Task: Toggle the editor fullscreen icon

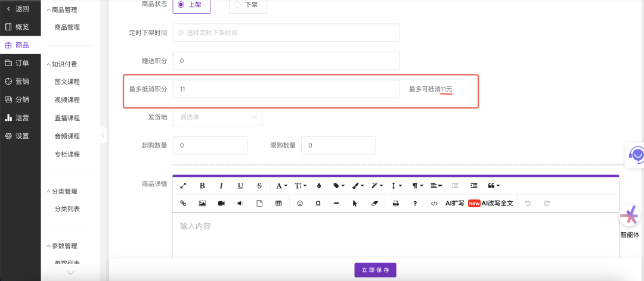Action: click(x=183, y=186)
